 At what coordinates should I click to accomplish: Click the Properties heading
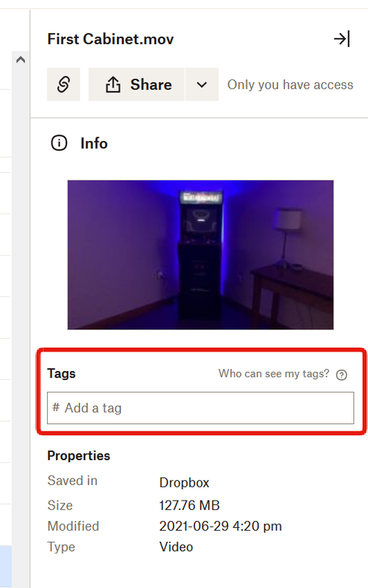pyautogui.click(x=79, y=456)
